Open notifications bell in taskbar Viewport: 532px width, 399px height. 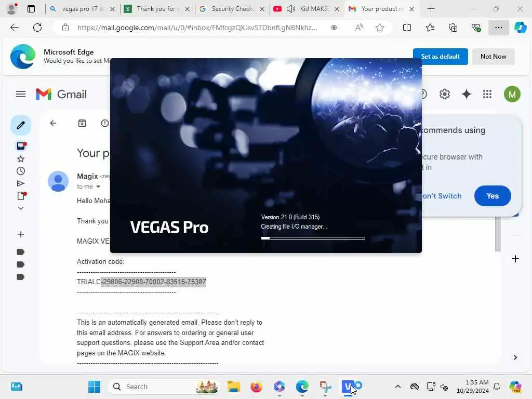[497, 387]
